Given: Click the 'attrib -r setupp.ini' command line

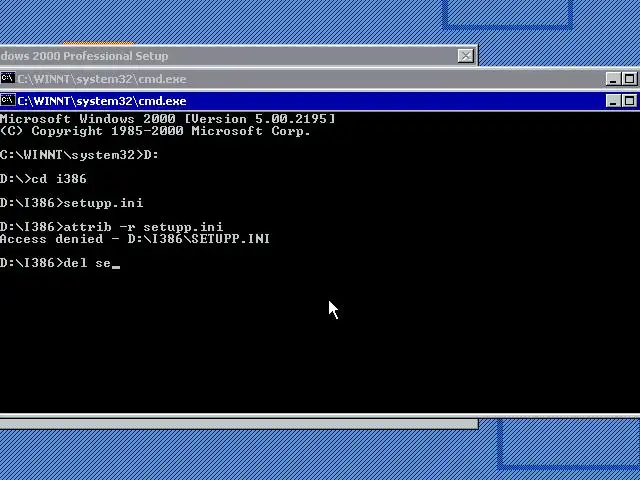Looking at the screenshot, I should pos(111,227).
